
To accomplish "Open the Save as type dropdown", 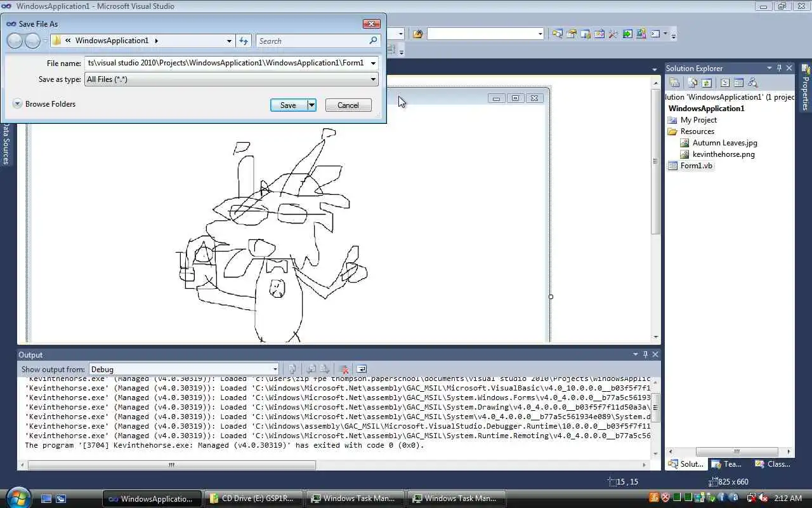I will click(232, 79).
